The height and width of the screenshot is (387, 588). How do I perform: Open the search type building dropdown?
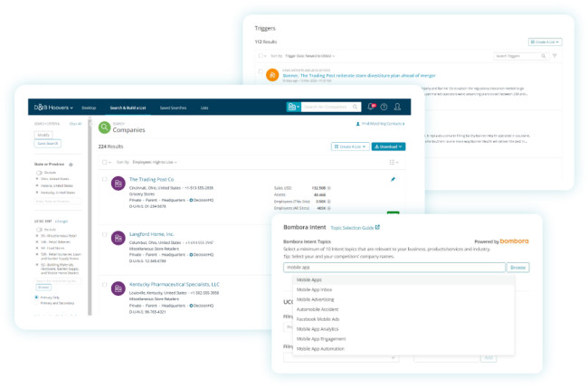[x=293, y=107]
